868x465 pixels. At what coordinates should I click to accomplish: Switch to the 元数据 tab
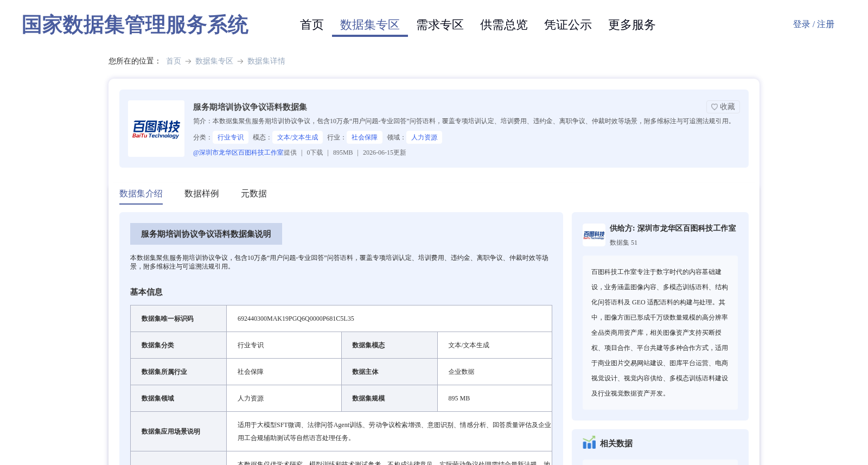(254, 194)
